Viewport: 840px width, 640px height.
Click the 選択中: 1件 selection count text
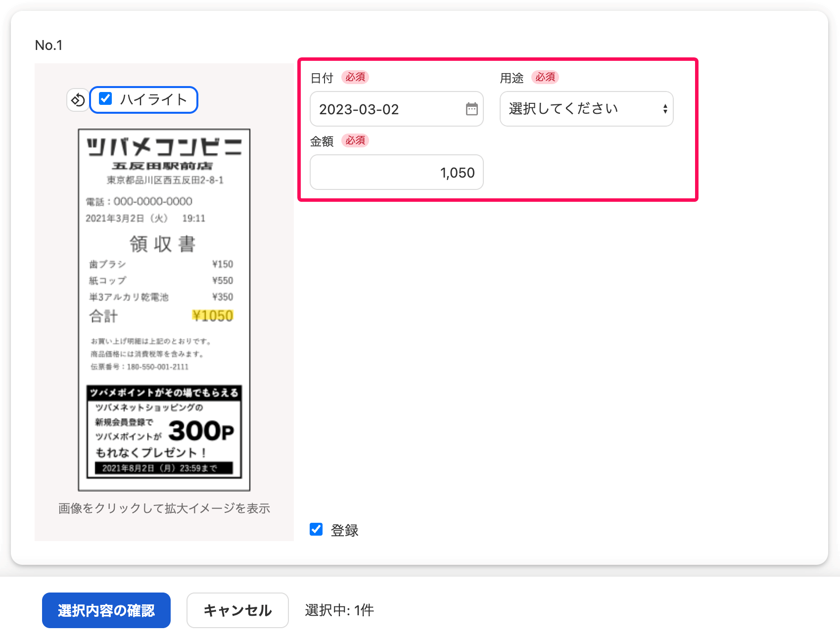tap(339, 610)
